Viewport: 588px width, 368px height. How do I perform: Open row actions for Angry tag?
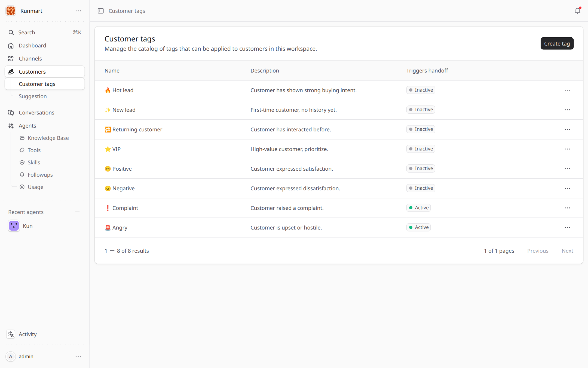coord(567,228)
